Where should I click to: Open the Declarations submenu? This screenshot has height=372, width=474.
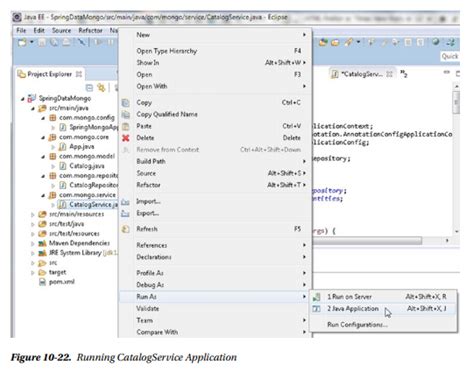tap(215, 257)
